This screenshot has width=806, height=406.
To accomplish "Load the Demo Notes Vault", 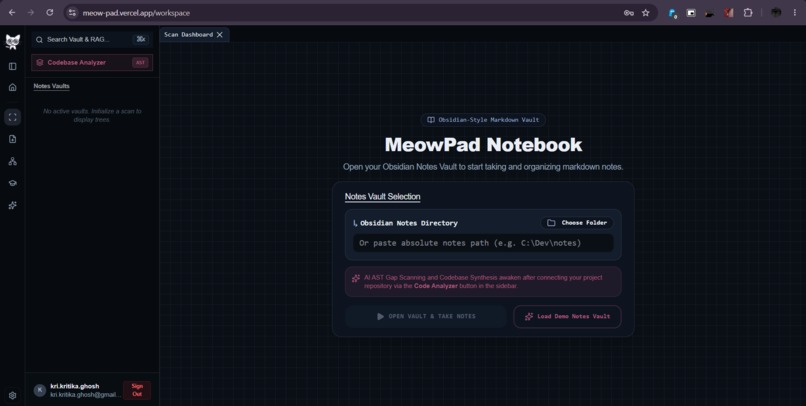I will (567, 317).
